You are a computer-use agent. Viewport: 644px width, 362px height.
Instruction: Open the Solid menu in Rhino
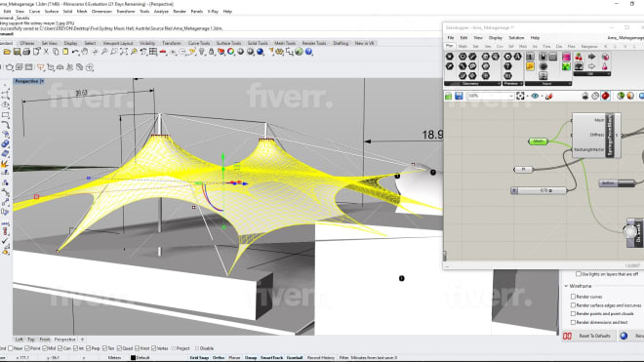tap(67, 12)
